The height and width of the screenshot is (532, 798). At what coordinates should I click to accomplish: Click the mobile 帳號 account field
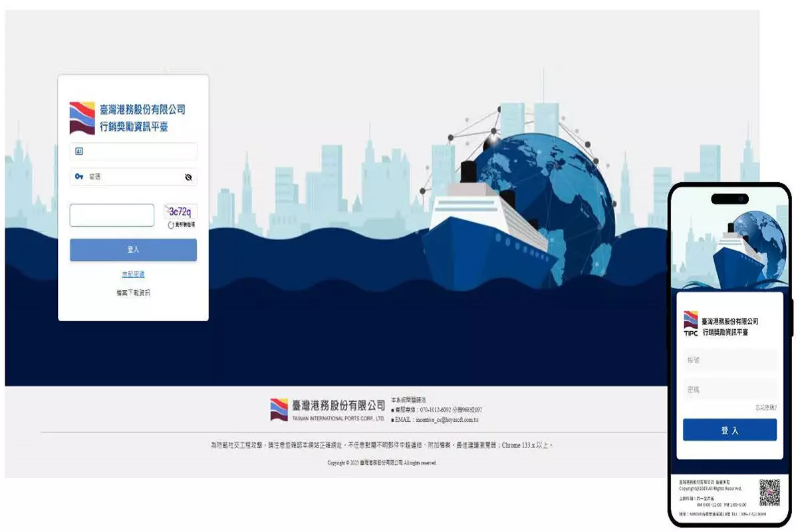click(730, 360)
